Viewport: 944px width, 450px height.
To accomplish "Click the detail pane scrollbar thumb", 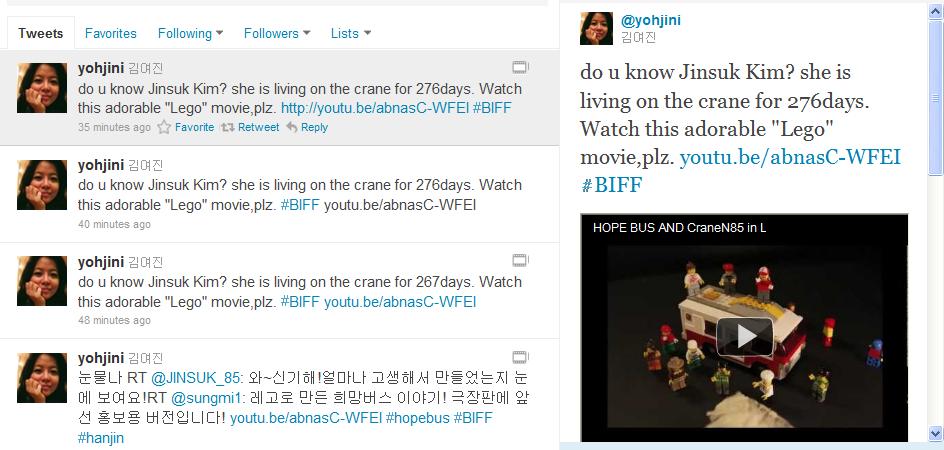I will (936, 97).
